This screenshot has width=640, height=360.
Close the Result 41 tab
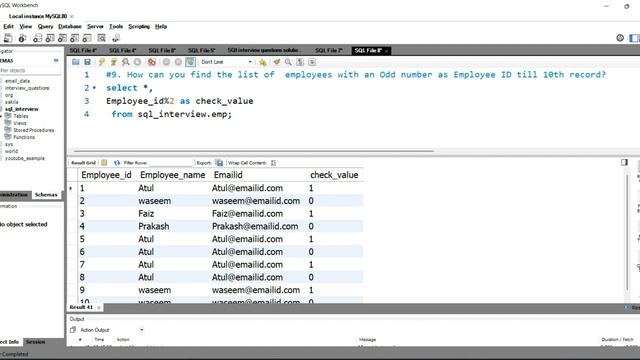99,307
